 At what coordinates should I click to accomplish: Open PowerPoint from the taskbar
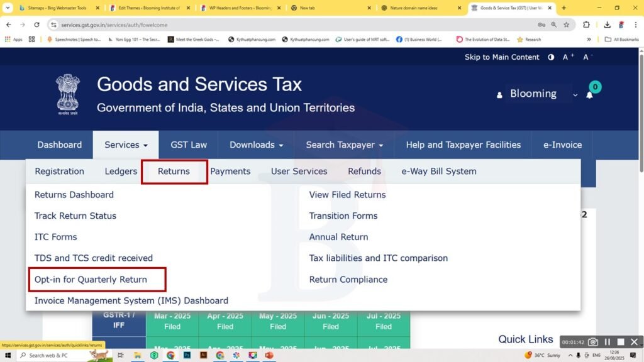269,355
